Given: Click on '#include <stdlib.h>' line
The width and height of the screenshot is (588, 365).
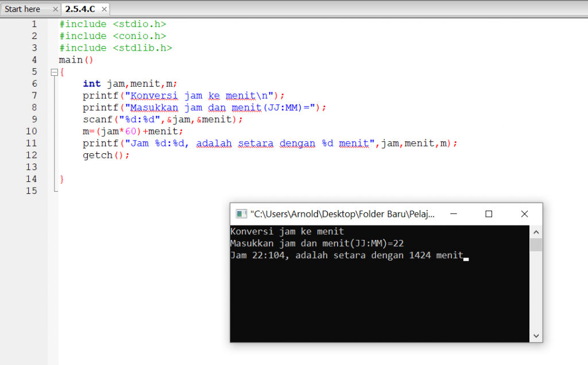Looking at the screenshot, I should coord(115,48).
